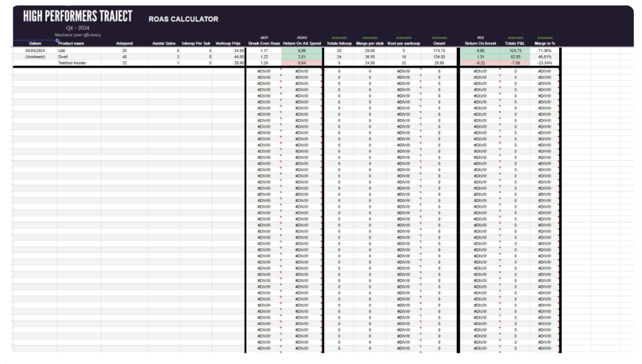The width and height of the screenshot is (642, 364).
Task: Click the '(Voorbeeld)' cell
Action: pos(35,57)
